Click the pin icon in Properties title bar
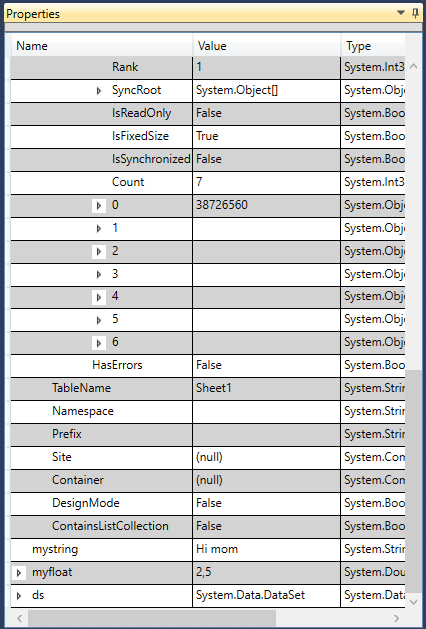 click(x=415, y=13)
